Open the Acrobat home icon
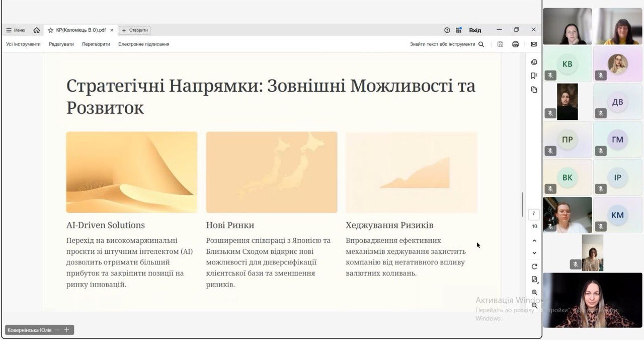This screenshot has height=340, width=644. [x=37, y=30]
